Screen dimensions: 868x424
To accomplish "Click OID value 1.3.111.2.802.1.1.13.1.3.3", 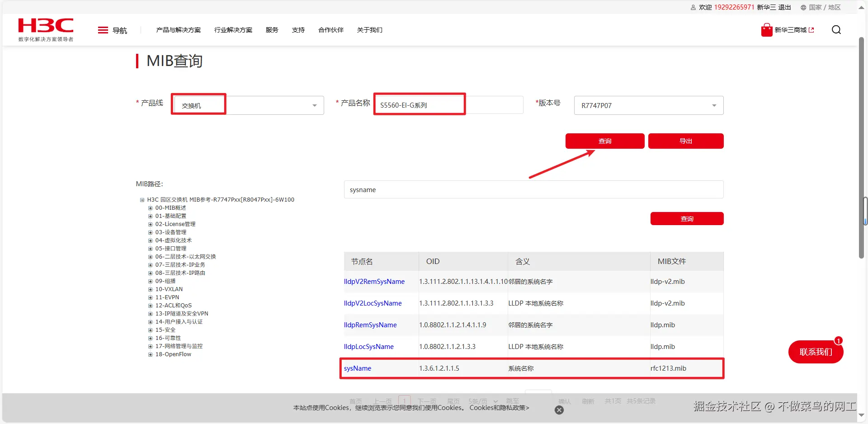I will [x=456, y=303].
